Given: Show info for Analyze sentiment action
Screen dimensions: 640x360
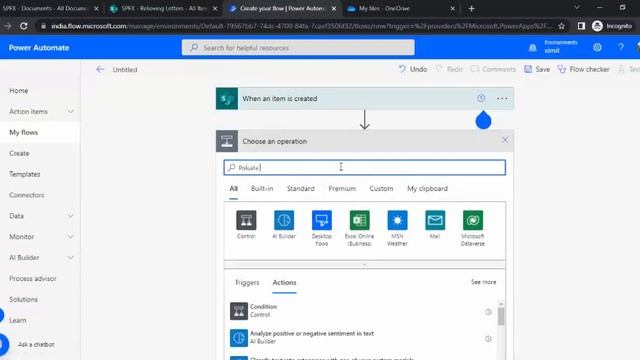Looking at the screenshot, I should click(488, 339).
